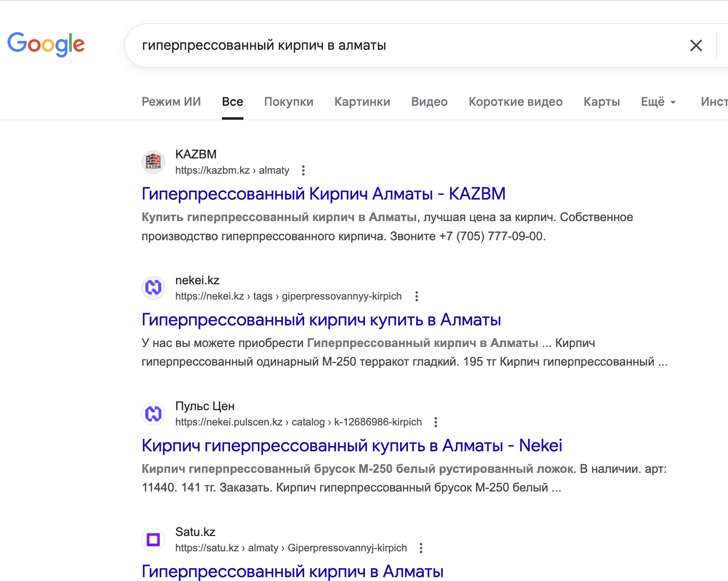Viewport: 728px width, 581px height.
Task: Switch to Короткие видео tab
Action: [x=516, y=102]
